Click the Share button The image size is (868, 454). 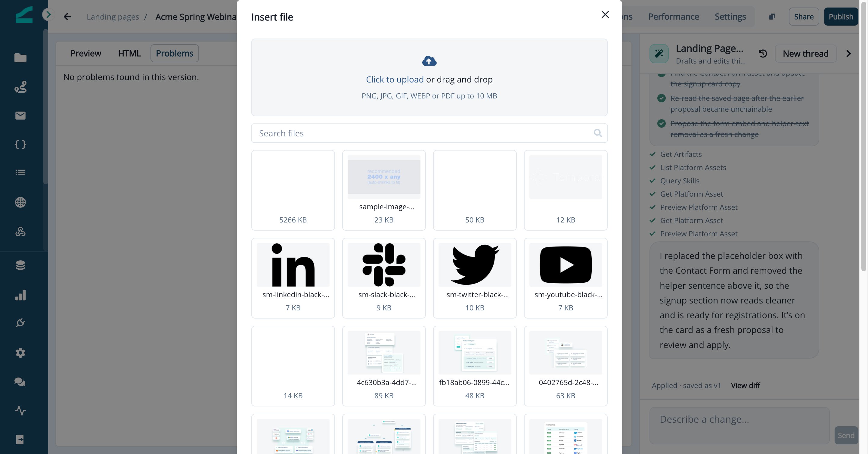pyautogui.click(x=804, y=17)
